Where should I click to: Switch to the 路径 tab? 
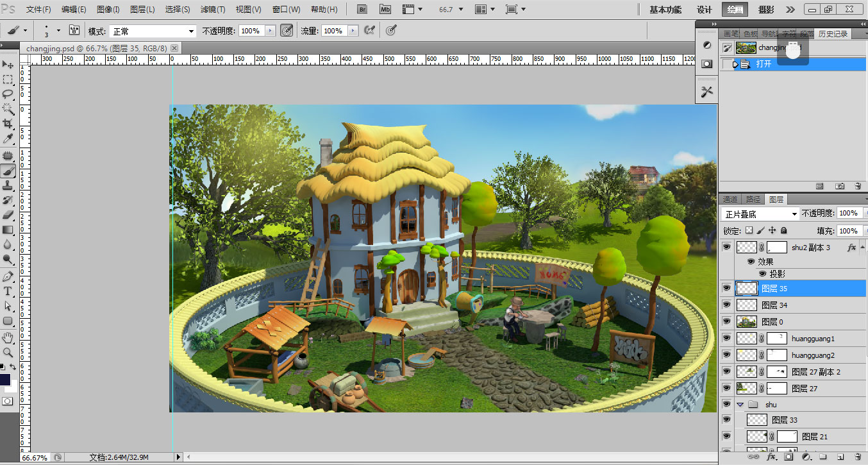coord(754,199)
